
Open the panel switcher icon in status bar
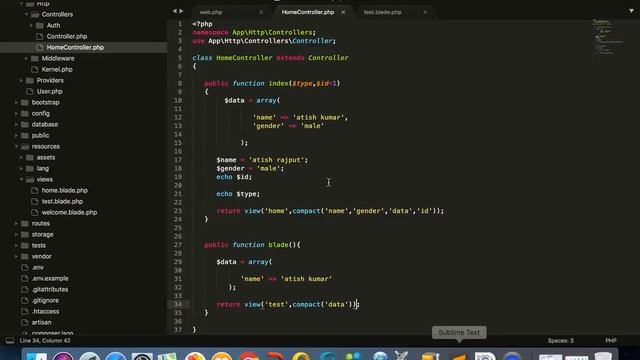[x=10, y=340]
